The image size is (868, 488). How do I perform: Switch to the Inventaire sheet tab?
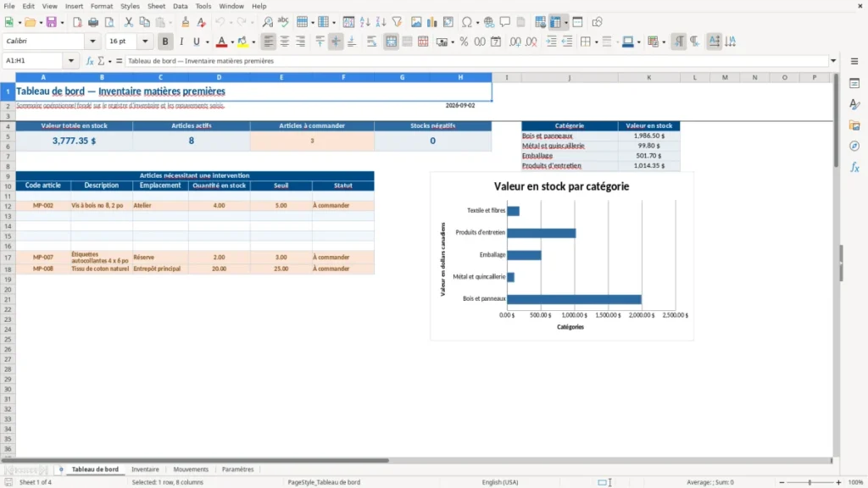(x=145, y=469)
